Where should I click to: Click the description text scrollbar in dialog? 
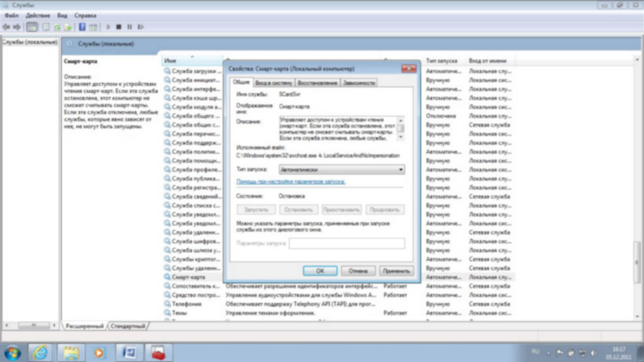pyautogui.click(x=401, y=129)
